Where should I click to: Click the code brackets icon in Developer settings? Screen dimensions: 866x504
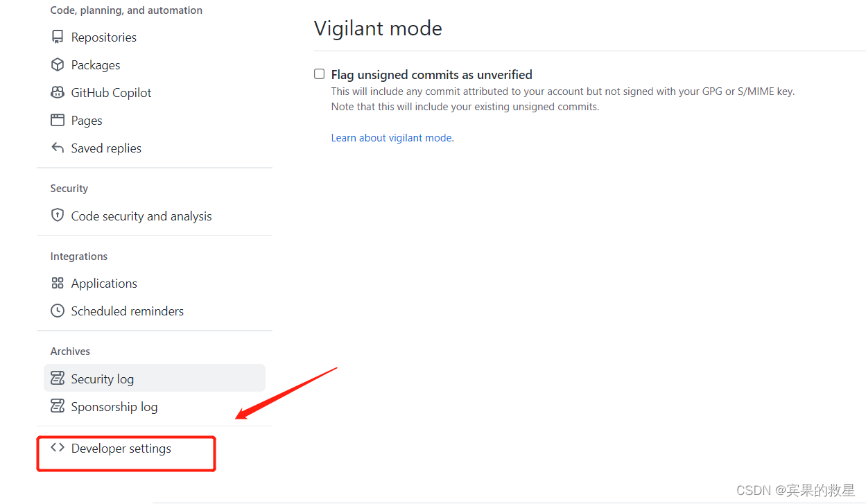click(x=57, y=448)
